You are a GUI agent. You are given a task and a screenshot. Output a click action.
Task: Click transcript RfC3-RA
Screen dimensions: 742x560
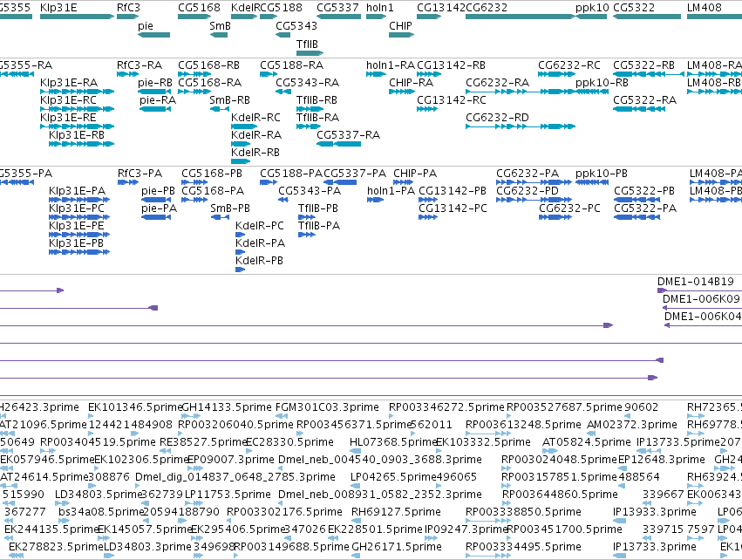128,74
